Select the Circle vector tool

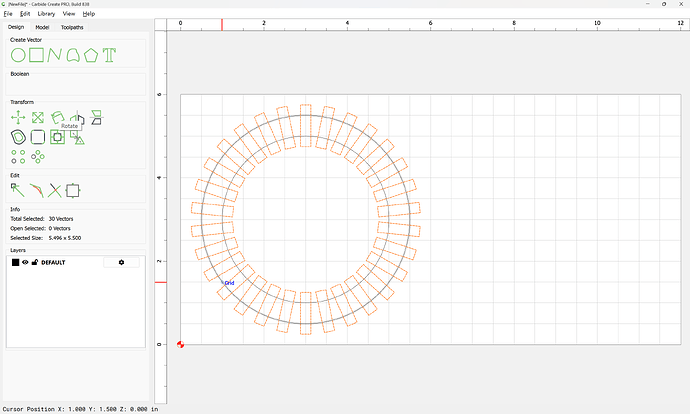coord(17,54)
